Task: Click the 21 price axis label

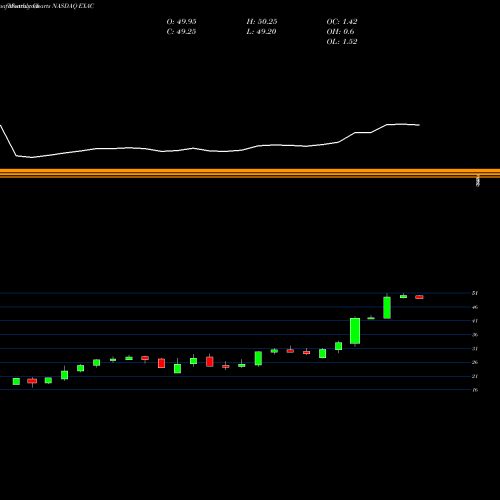Action: coord(475,376)
